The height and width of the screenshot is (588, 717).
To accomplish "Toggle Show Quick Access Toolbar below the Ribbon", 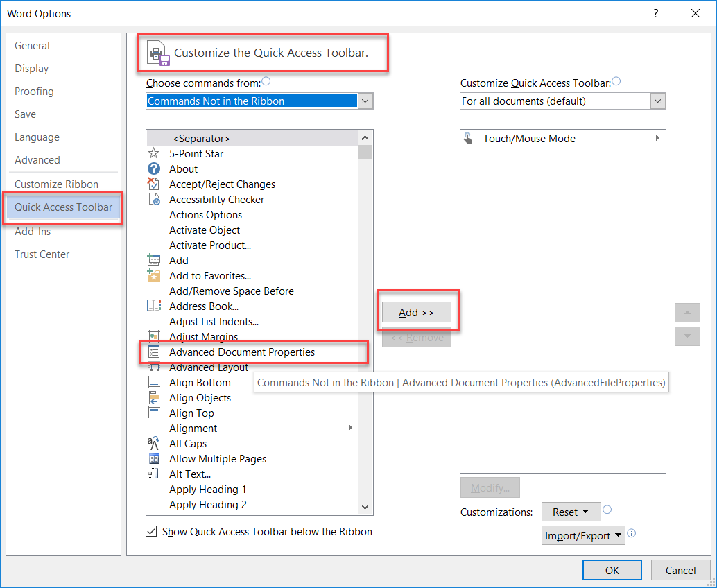I will [x=151, y=531].
